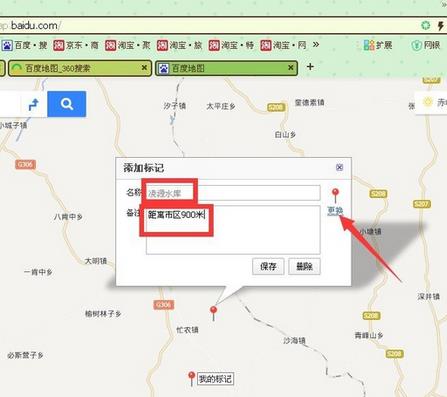The height and width of the screenshot is (397, 447).
Task: Click the 八肯中乡 map label
Action: click(x=68, y=217)
